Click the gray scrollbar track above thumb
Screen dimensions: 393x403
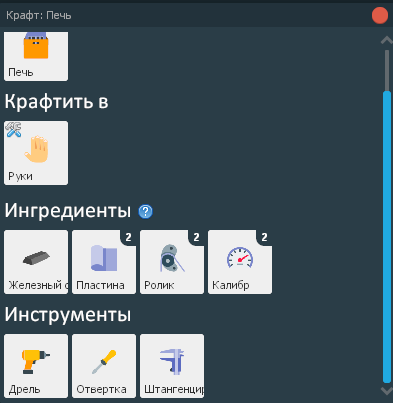point(387,70)
